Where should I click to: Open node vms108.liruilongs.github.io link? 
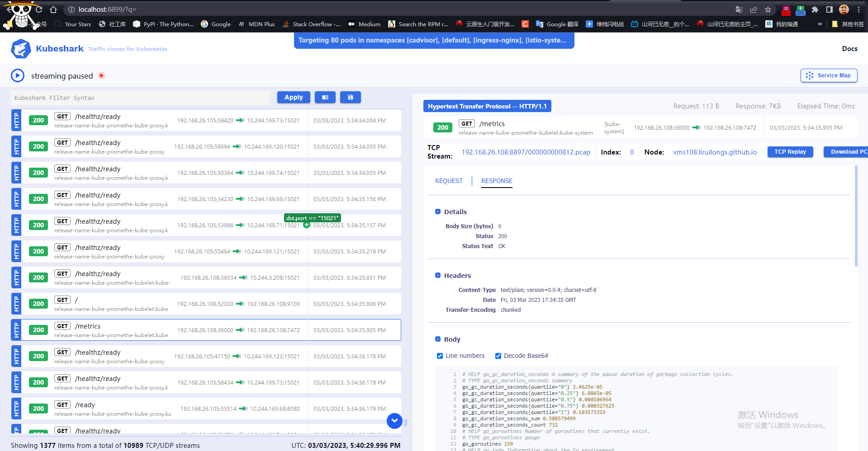point(715,152)
